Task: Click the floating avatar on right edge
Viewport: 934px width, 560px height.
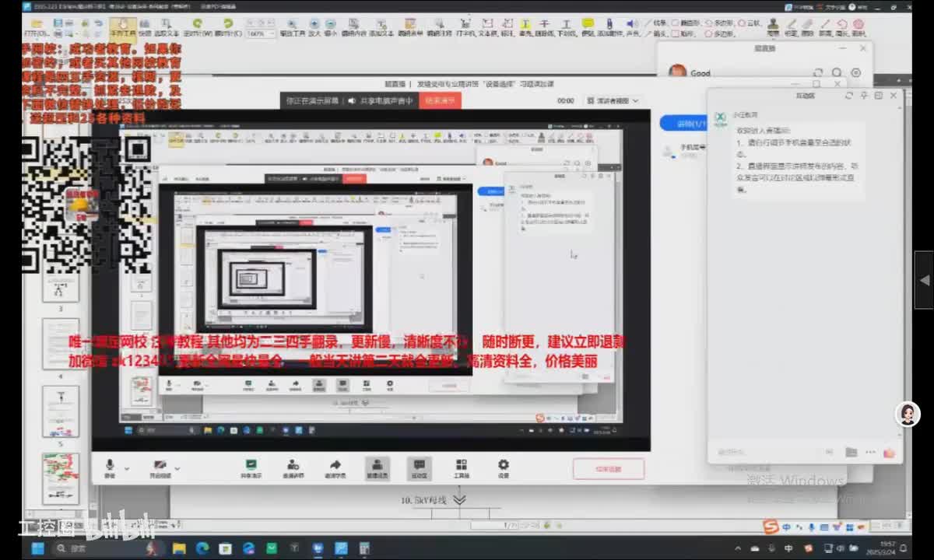Action: (908, 414)
